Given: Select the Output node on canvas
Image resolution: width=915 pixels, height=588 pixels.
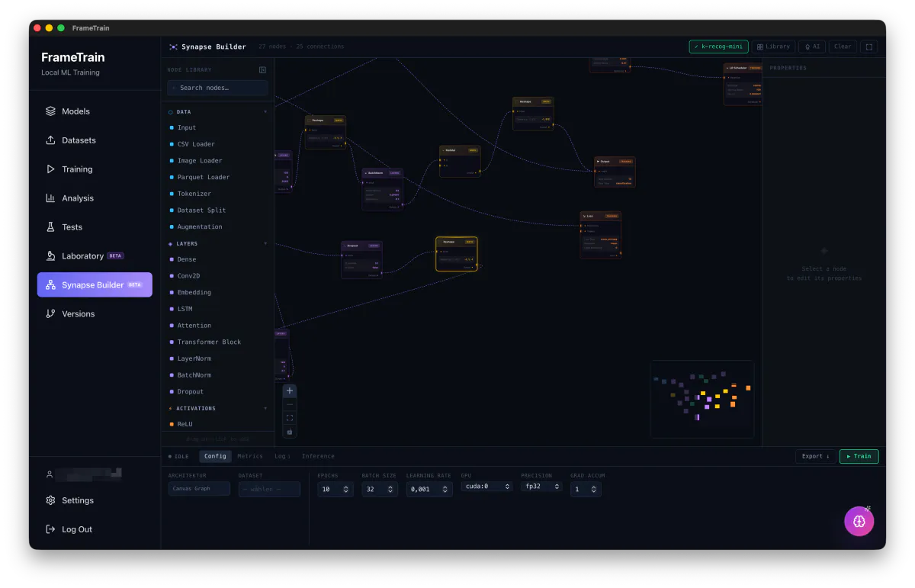Looking at the screenshot, I should [615, 172].
